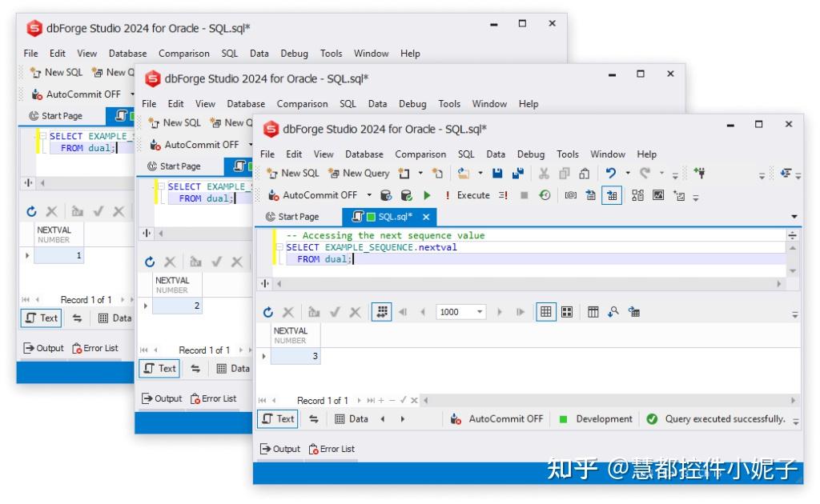Open the Debug menu in the front window
The width and height of the screenshot is (820, 504).
click(x=531, y=154)
